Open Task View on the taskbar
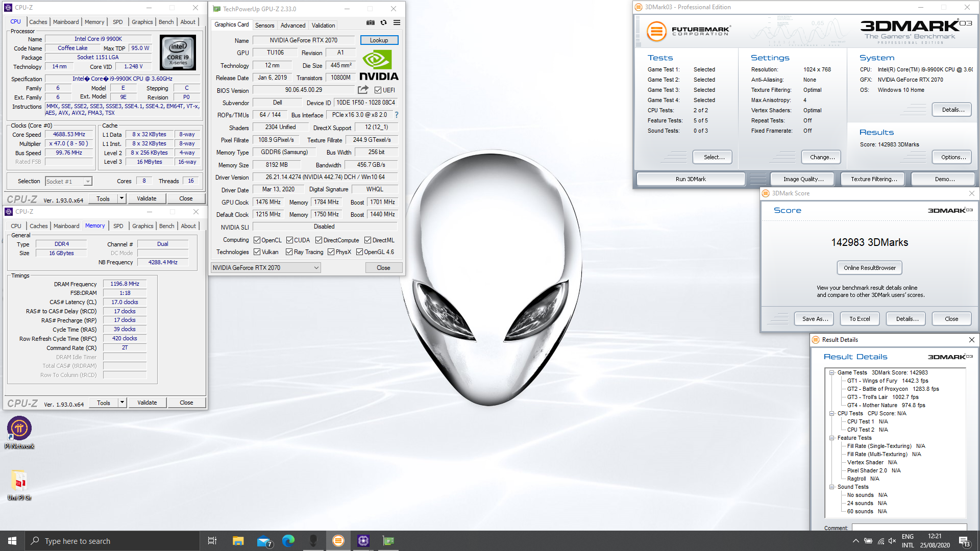Image resolution: width=980 pixels, height=551 pixels. 212,541
